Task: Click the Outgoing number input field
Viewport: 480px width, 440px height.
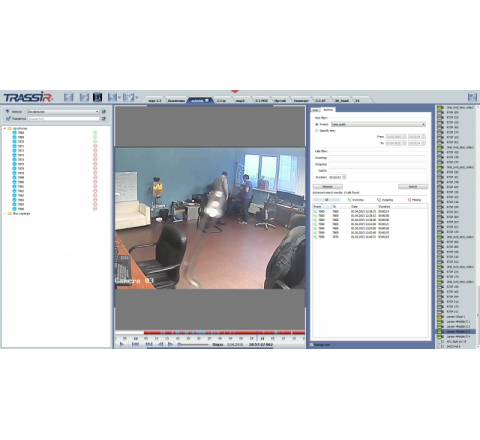Action: coord(377,164)
